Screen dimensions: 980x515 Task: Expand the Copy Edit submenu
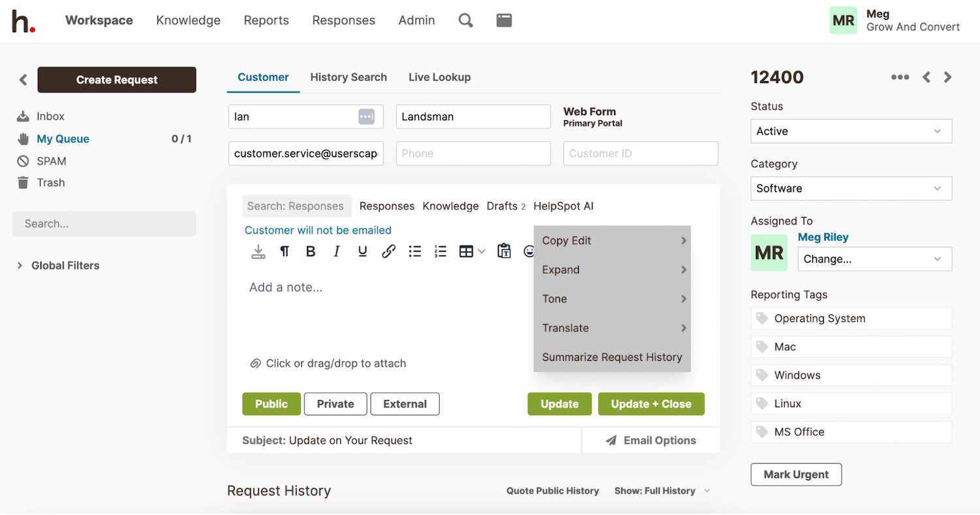coord(612,241)
